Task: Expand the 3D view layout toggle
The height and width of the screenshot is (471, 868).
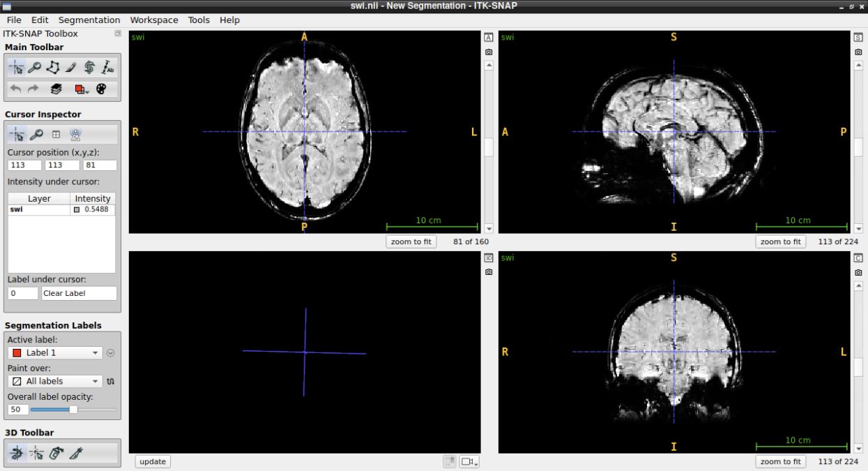Action: click(x=489, y=257)
